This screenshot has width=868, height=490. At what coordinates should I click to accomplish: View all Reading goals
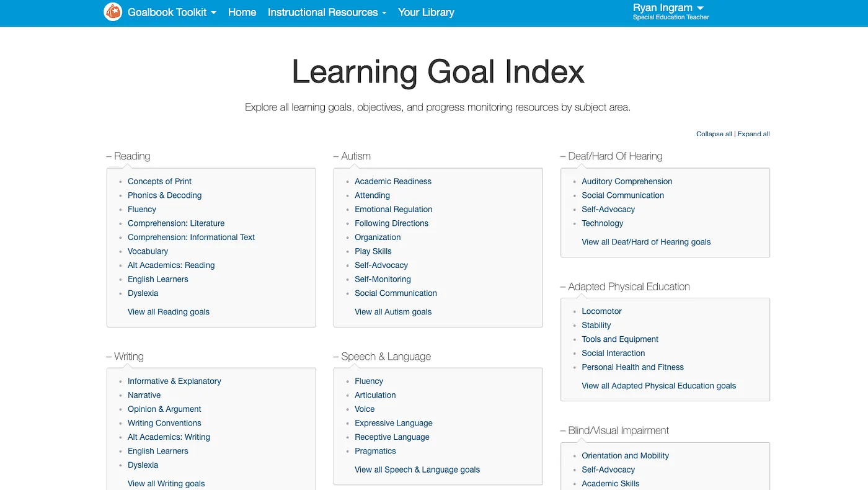coord(168,311)
